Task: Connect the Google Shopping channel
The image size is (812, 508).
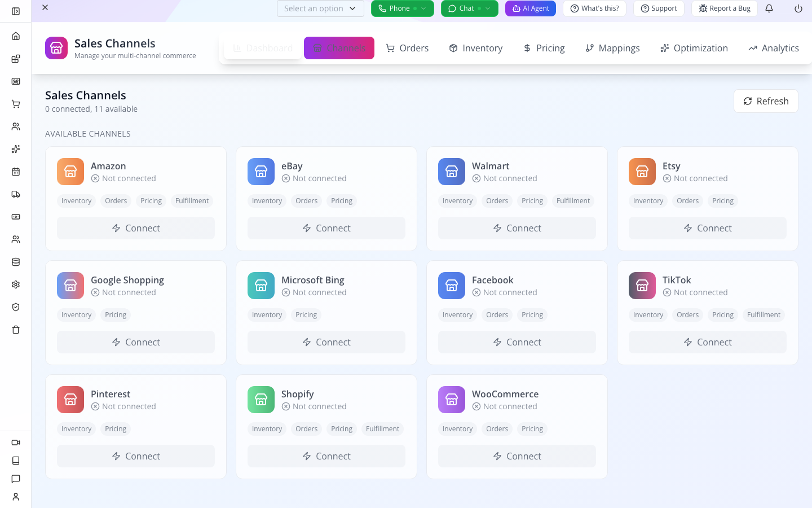Action: (136, 342)
